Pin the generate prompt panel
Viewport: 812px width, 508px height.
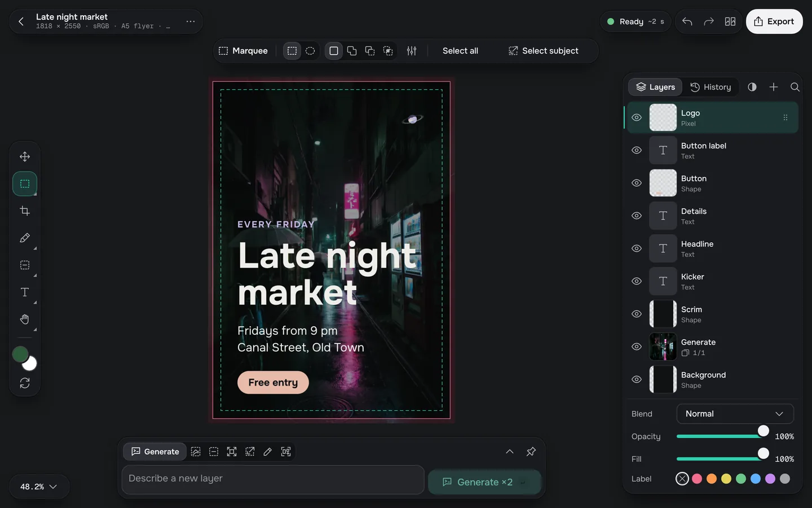531,452
